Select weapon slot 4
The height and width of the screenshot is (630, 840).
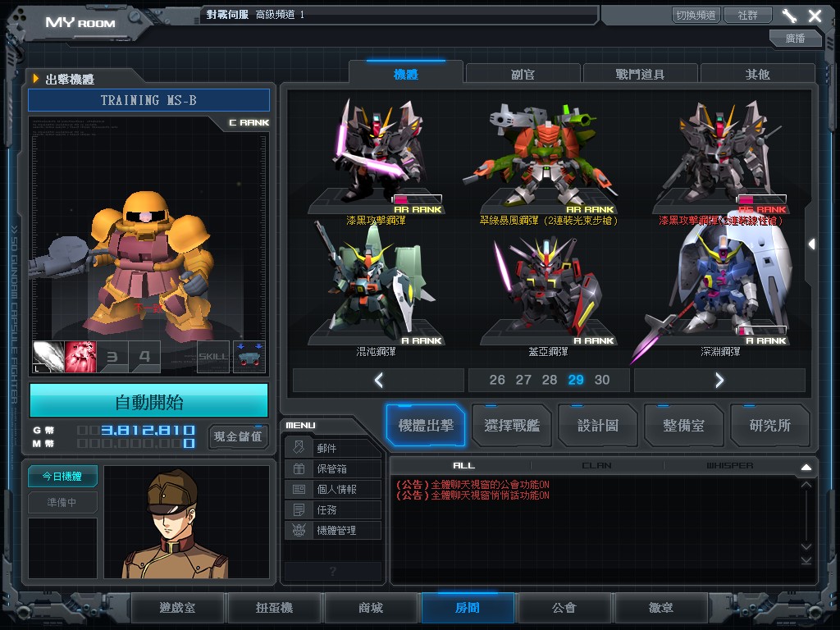coord(144,357)
